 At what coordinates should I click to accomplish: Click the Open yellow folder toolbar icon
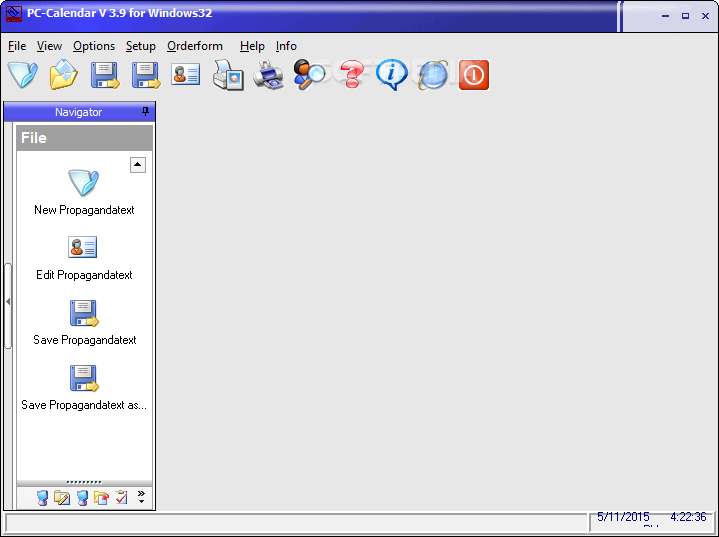(64, 75)
